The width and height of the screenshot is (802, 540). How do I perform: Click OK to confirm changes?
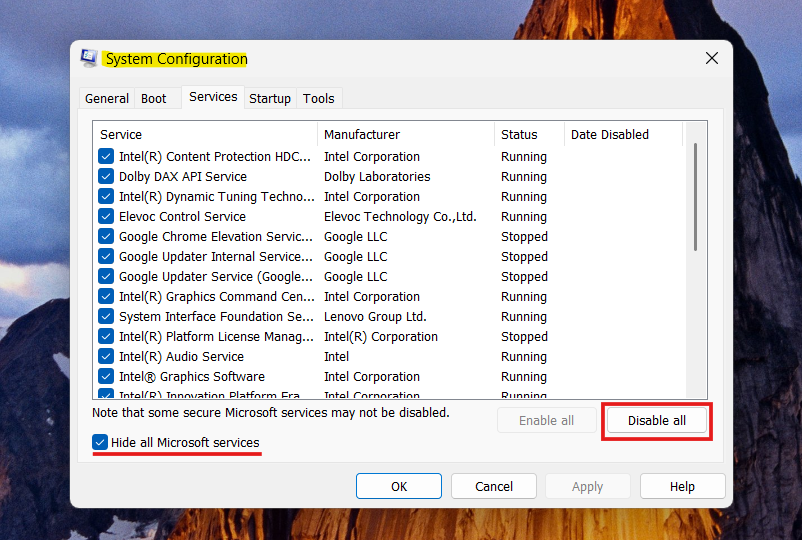[399, 486]
